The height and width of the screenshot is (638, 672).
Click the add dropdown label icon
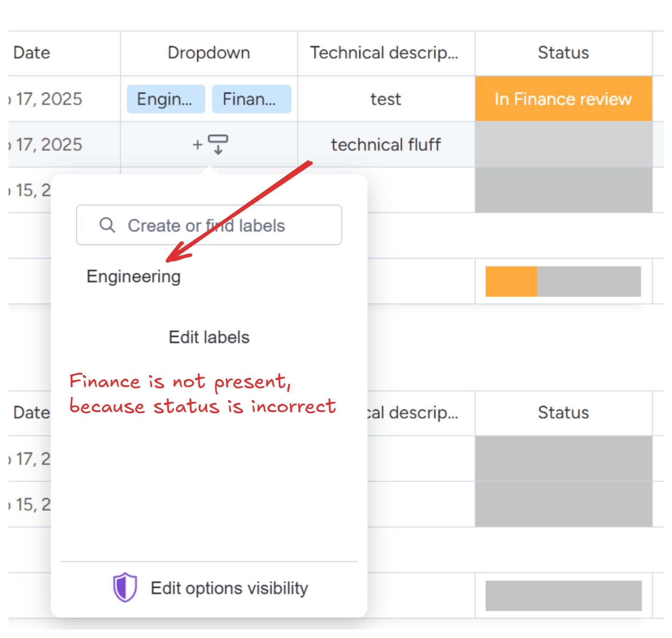coord(210,145)
